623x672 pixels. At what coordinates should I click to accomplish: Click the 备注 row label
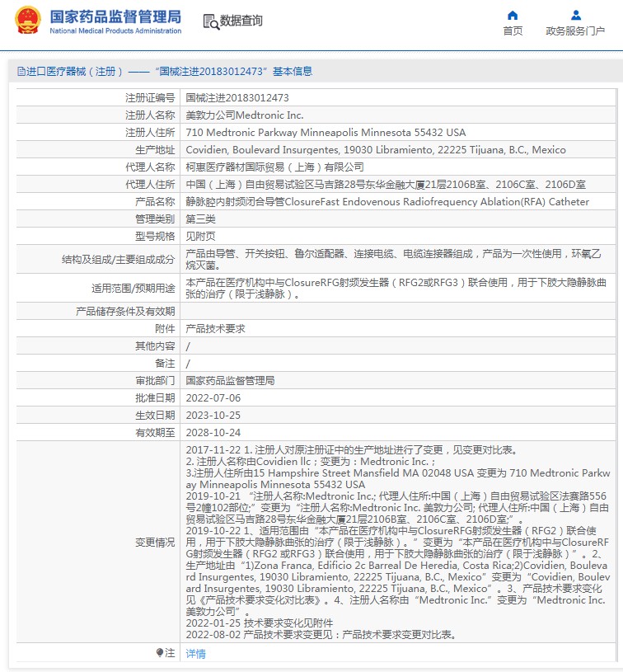165,364
